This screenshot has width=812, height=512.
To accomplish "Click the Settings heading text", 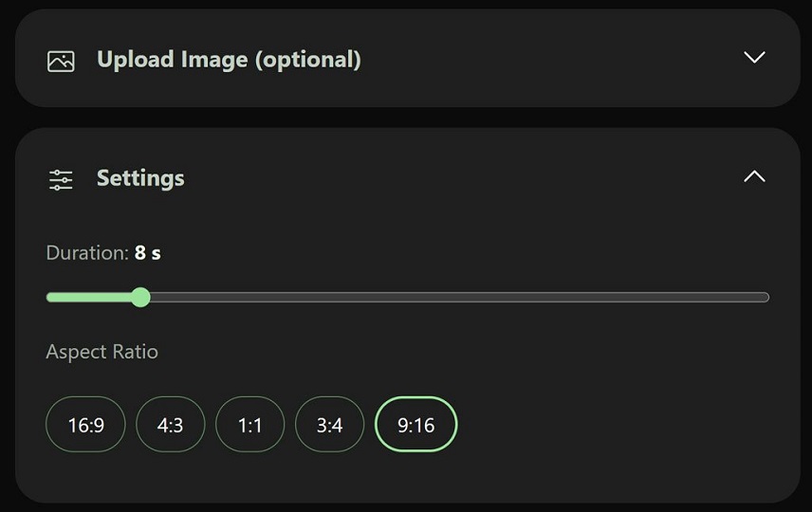I will [x=140, y=178].
